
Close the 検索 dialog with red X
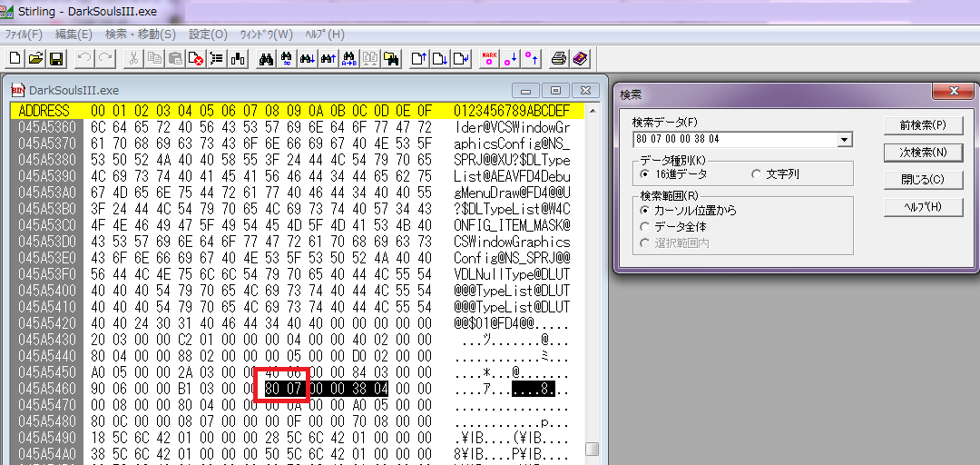[954, 92]
